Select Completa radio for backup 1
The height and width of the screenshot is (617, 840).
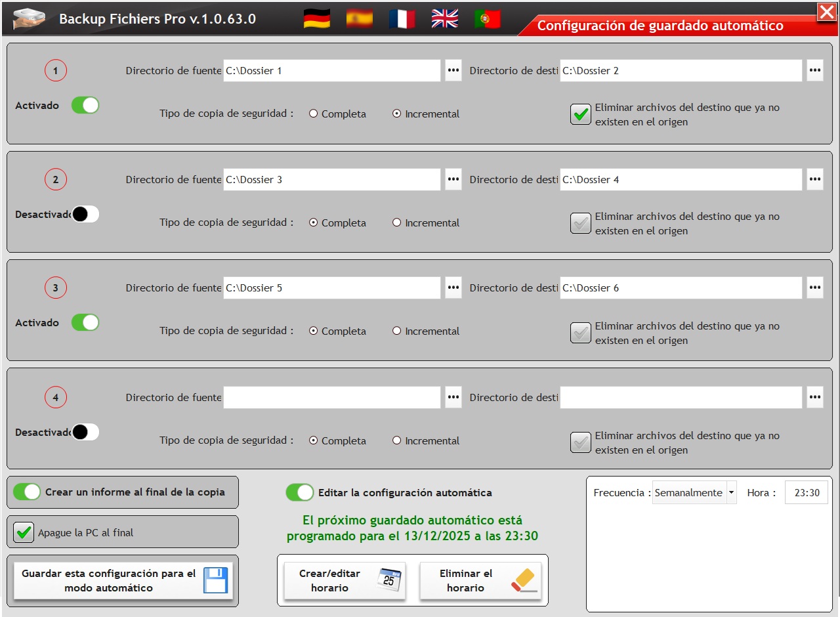tap(314, 114)
